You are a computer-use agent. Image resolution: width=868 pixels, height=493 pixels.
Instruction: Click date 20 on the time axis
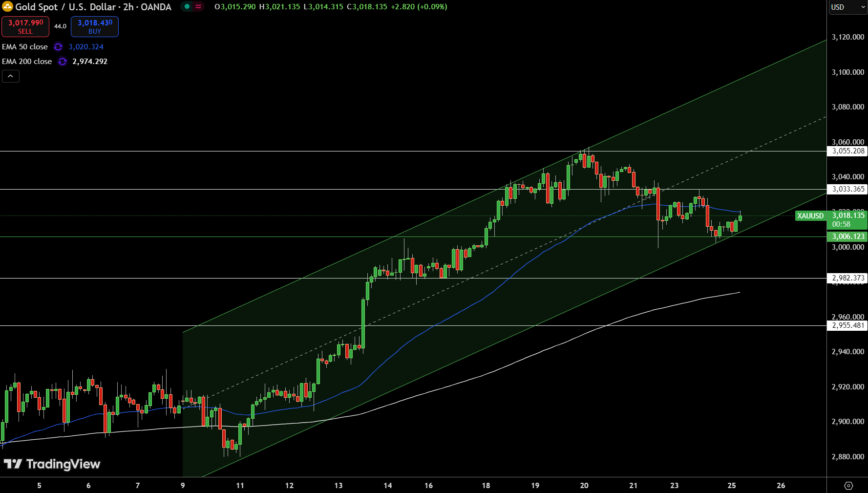click(584, 486)
